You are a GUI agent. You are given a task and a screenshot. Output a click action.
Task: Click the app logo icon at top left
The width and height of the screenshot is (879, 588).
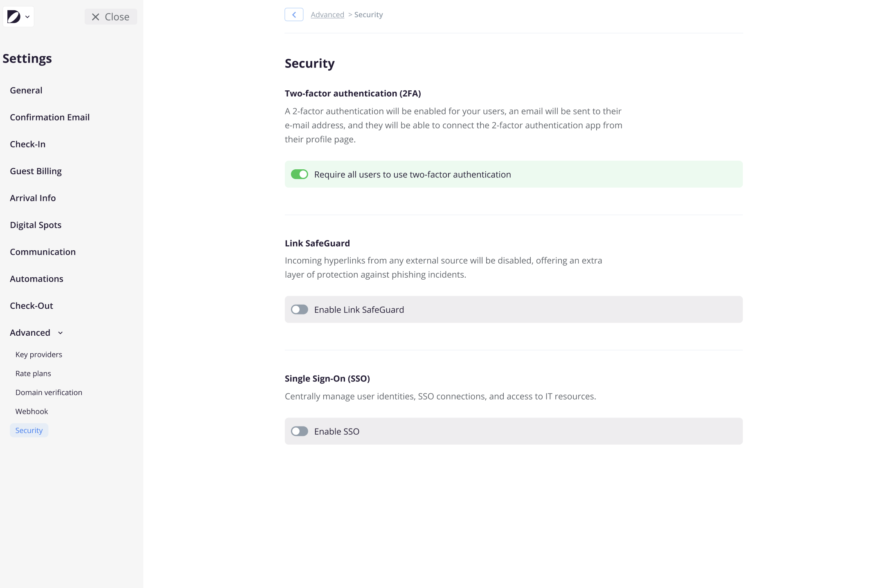[x=14, y=17]
